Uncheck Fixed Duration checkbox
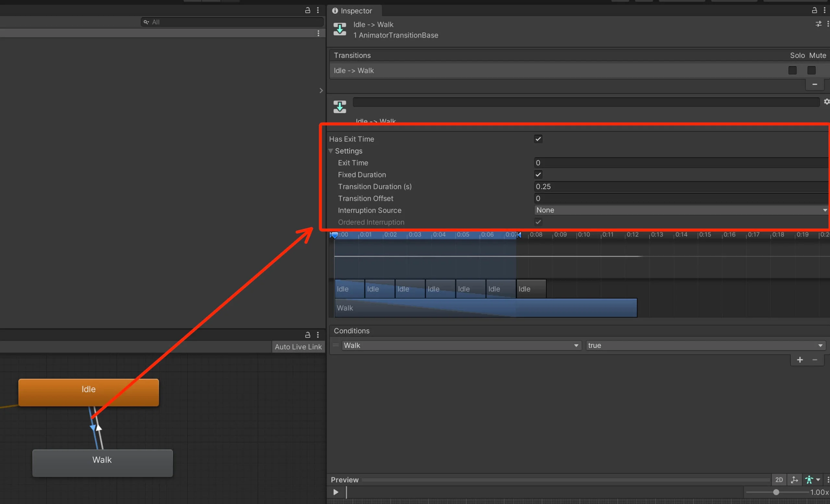The image size is (830, 504). click(538, 174)
